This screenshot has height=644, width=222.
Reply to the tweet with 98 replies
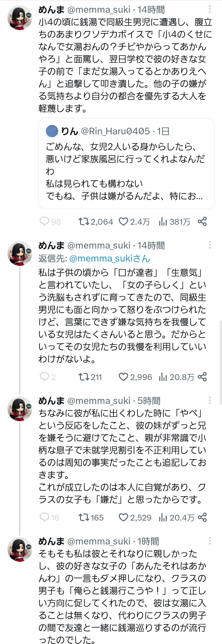point(44,222)
